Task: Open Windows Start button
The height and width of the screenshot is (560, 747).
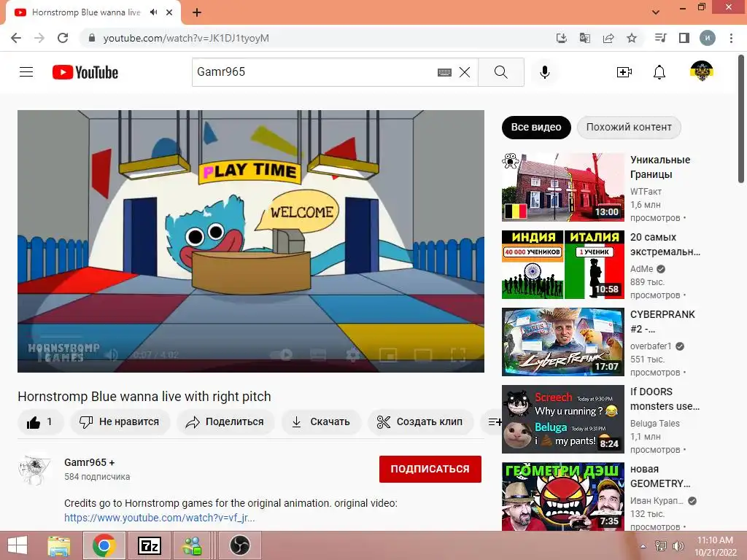Action: pos(18,545)
